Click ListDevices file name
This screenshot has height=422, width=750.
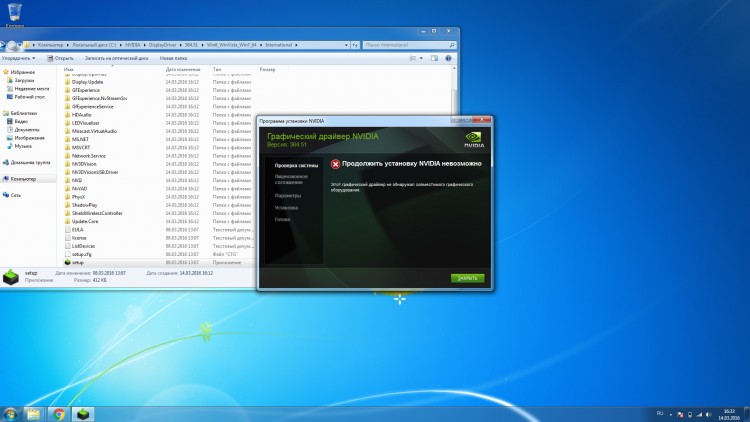(83, 246)
